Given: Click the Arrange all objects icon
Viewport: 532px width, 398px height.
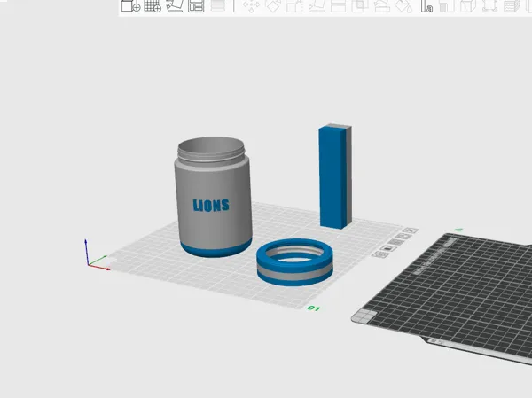Looking at the screenshot, I should coord(196,6).
